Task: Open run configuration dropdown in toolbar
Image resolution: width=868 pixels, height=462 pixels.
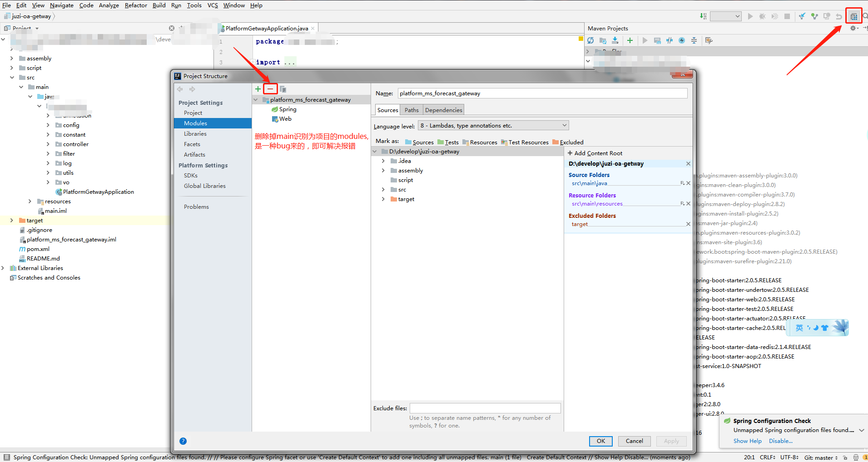Action: coord(725,16)
